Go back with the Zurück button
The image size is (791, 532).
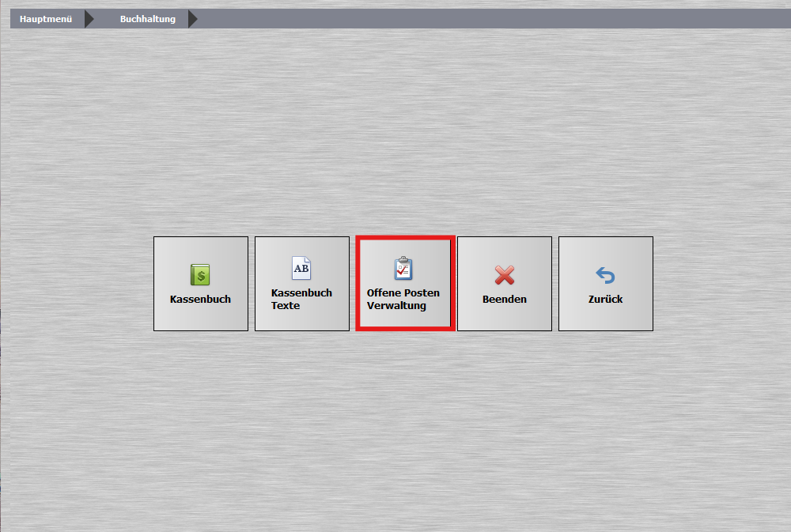coord(606,284)
